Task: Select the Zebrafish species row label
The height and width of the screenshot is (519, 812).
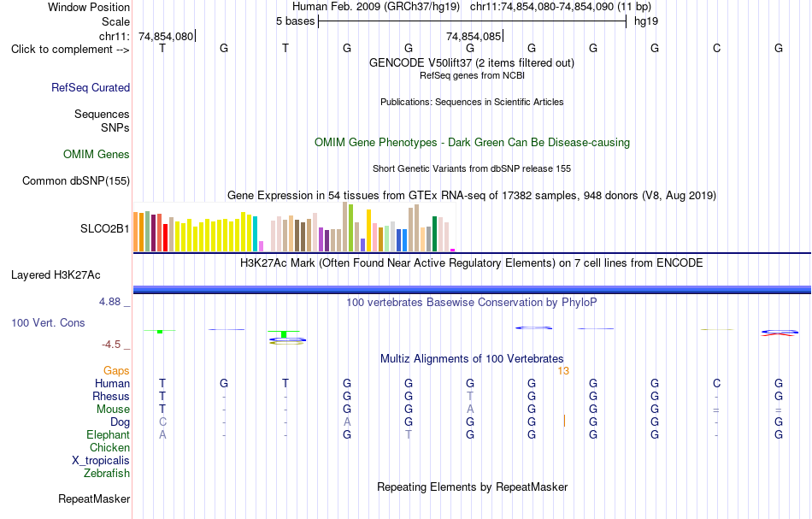Action: coord(107,473)
